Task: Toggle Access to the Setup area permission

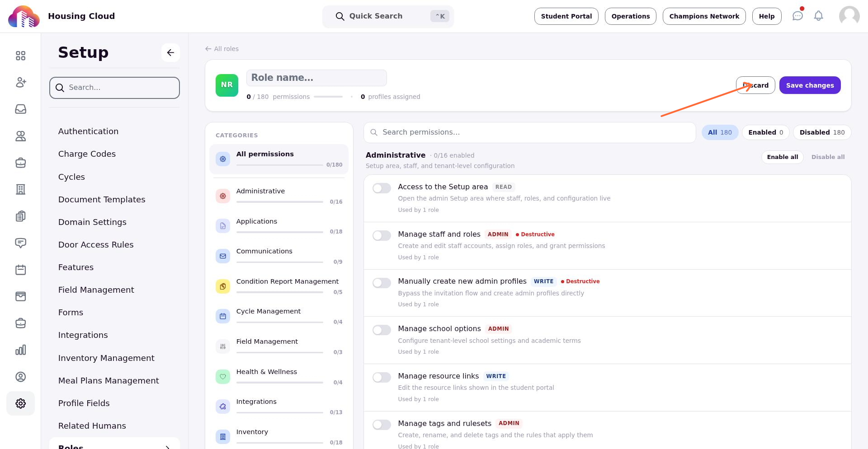Action: (382, 188)
